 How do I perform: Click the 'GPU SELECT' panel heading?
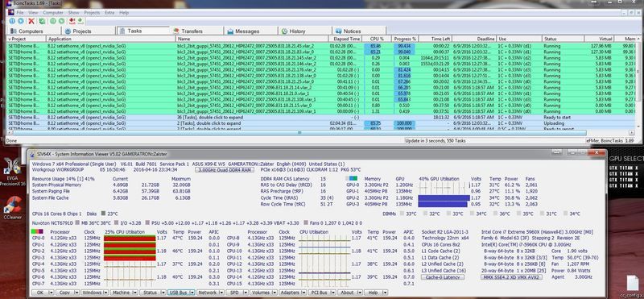[x=626, y=158]
